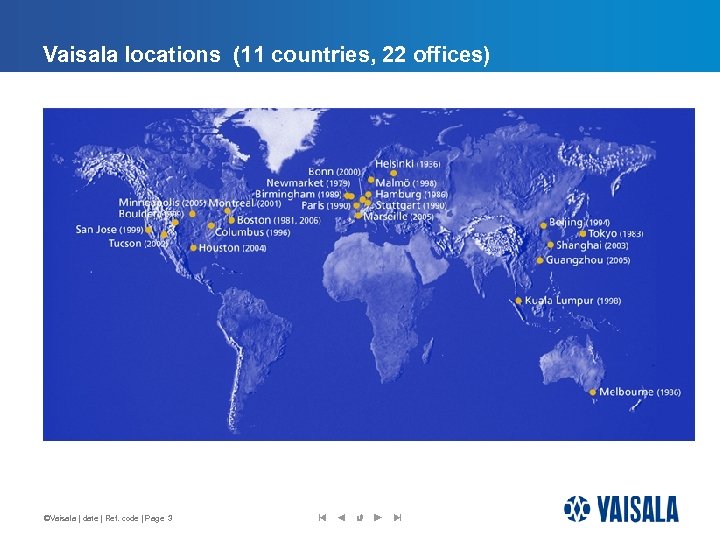Jump to the first slide
This screenshot has height=540, width=720.
click(322, 518)
